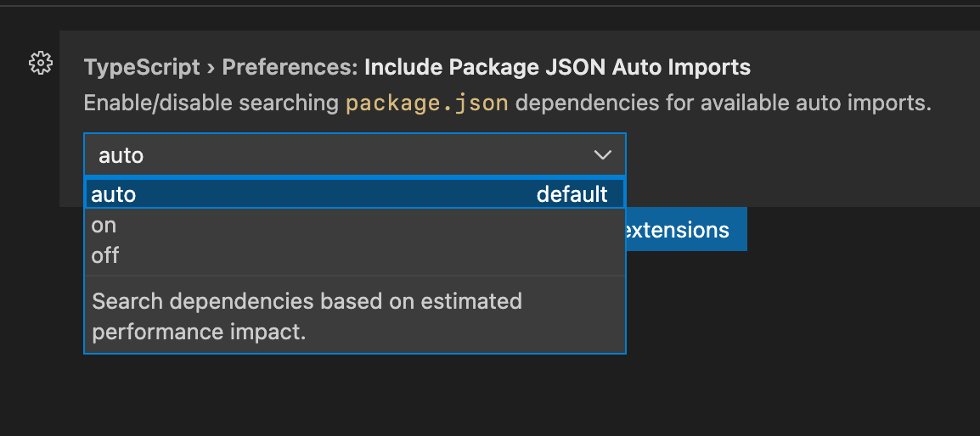Click the "package.json" code text
Viewport: 980px width, 436px height.
point(427,103)
